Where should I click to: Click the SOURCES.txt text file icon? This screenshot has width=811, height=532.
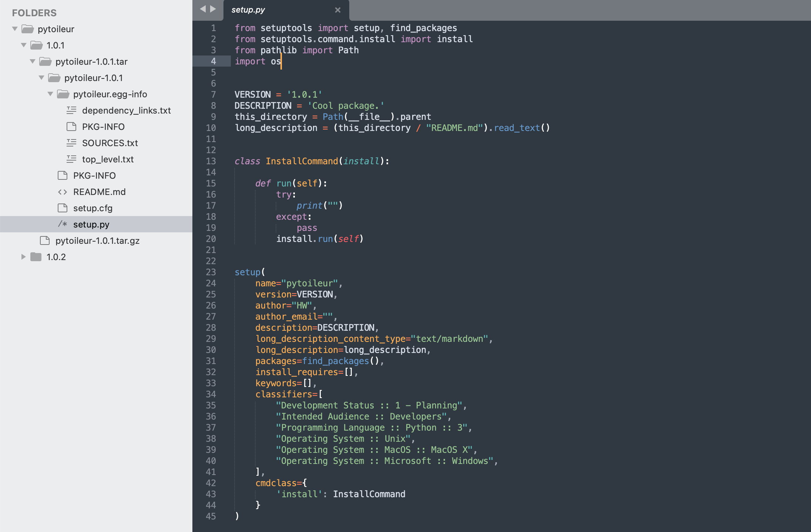point(71,143)
